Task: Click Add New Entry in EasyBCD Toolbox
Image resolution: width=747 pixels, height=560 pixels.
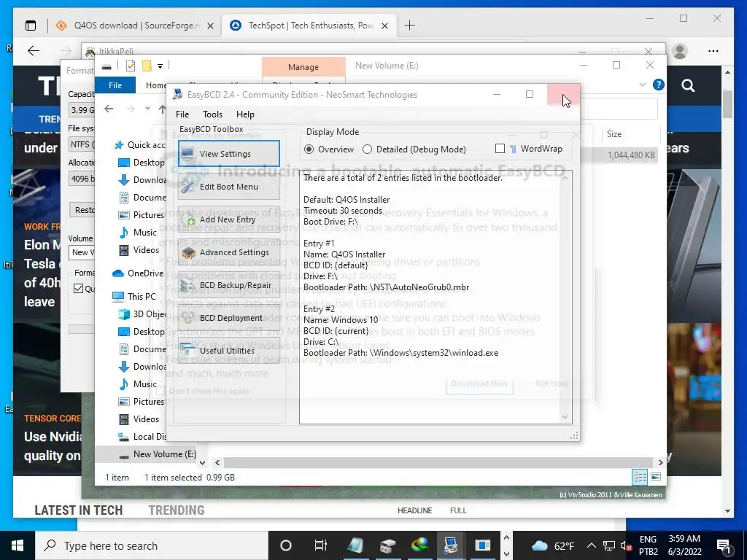Action: [x=228, y=219]
